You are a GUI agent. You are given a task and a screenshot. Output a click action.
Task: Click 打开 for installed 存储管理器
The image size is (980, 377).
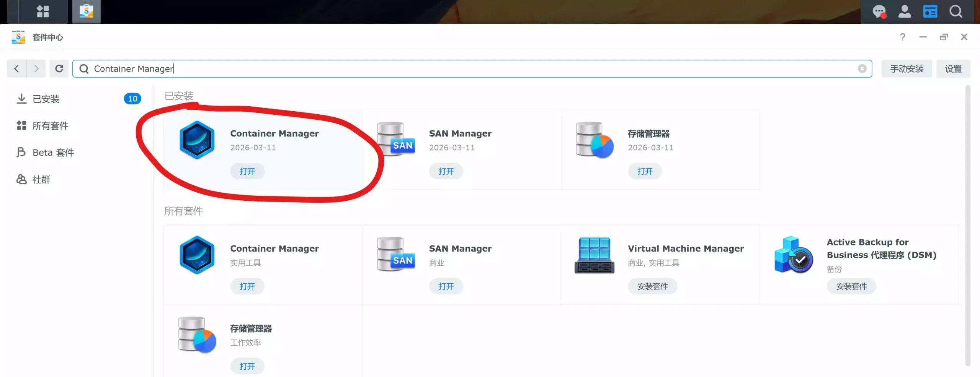coord(645,171)
